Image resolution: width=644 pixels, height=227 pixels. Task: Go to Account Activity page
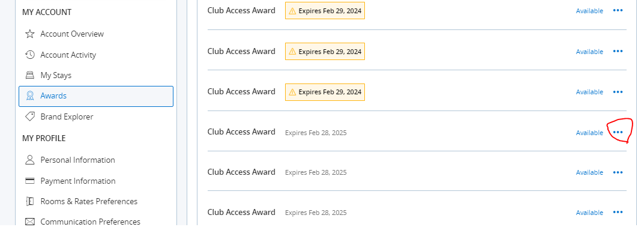pos(68,55)
